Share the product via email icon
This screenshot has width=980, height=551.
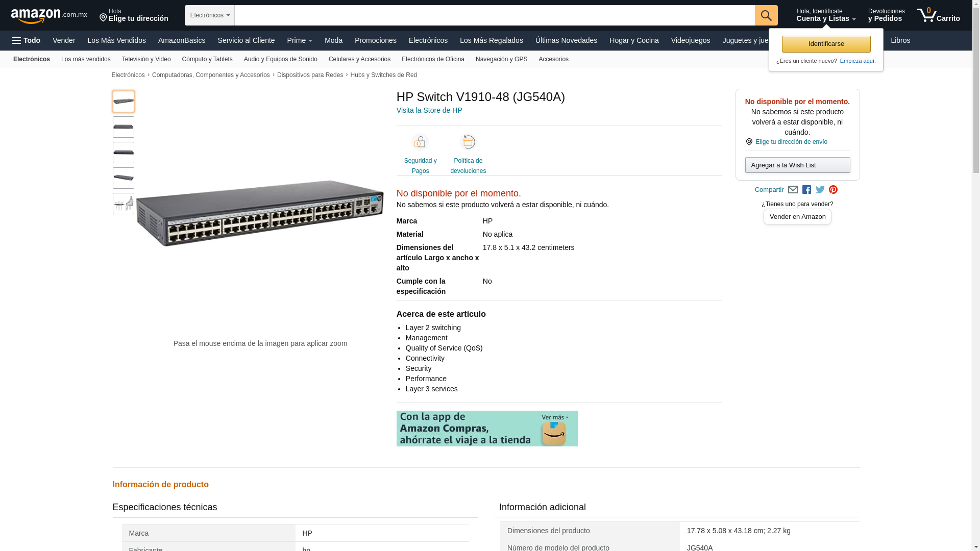[793, 190]
